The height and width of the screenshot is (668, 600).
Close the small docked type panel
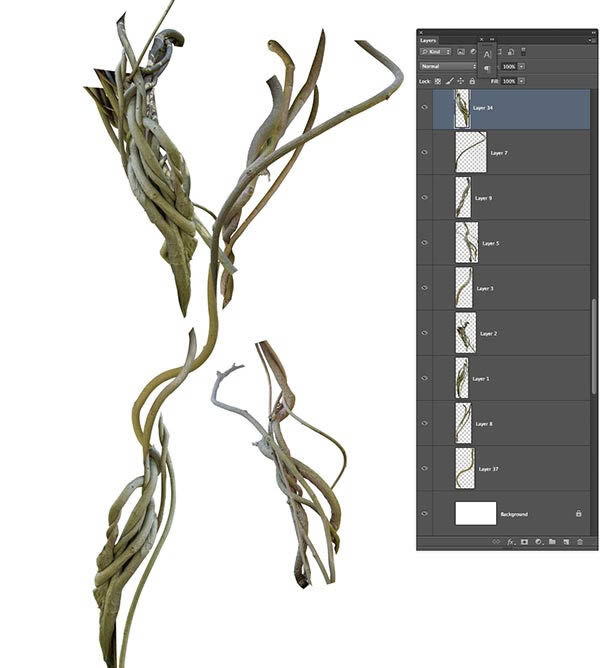(482, 39)
